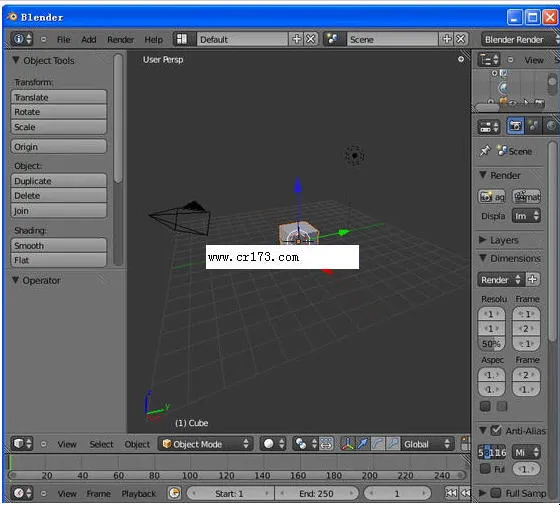Viewport: 560px width, 505px height.
Task: Select the Scene properties tab icon
Action: coord(533,126)
